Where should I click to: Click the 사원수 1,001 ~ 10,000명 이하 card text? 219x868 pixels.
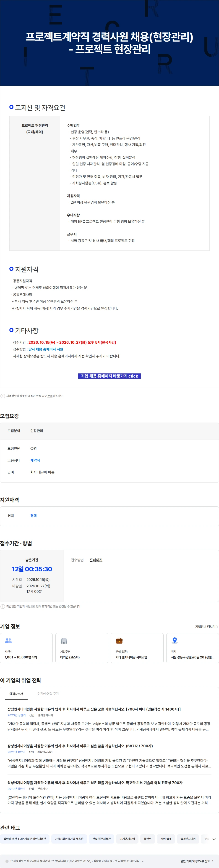click(21, 658)
